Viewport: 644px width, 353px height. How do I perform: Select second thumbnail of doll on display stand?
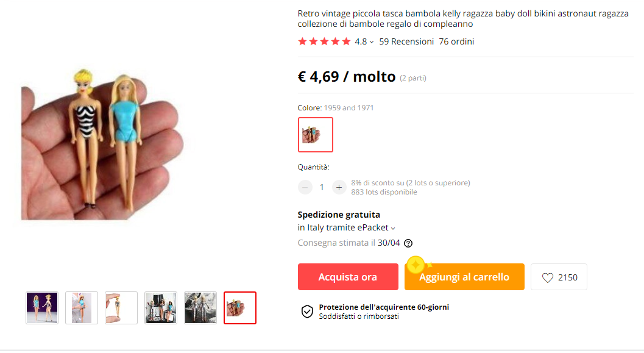(82, 308)
